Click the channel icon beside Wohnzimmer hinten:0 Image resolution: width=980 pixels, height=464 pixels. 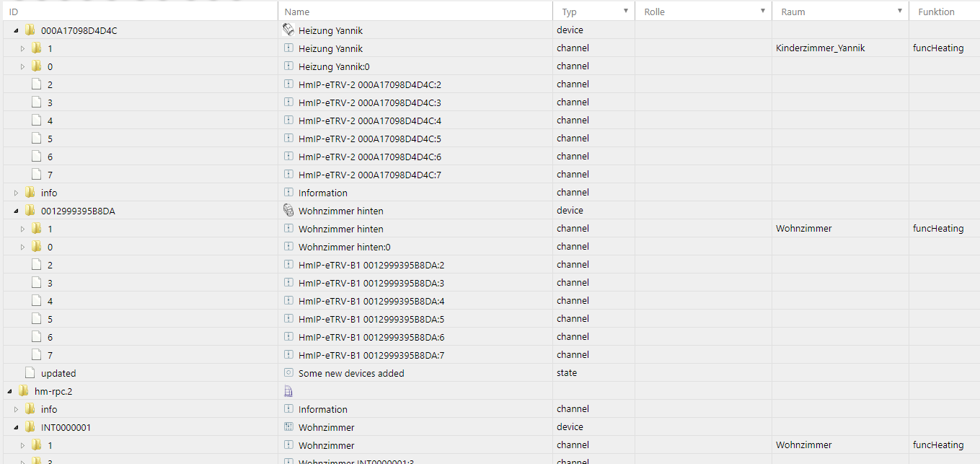point(288,247)
